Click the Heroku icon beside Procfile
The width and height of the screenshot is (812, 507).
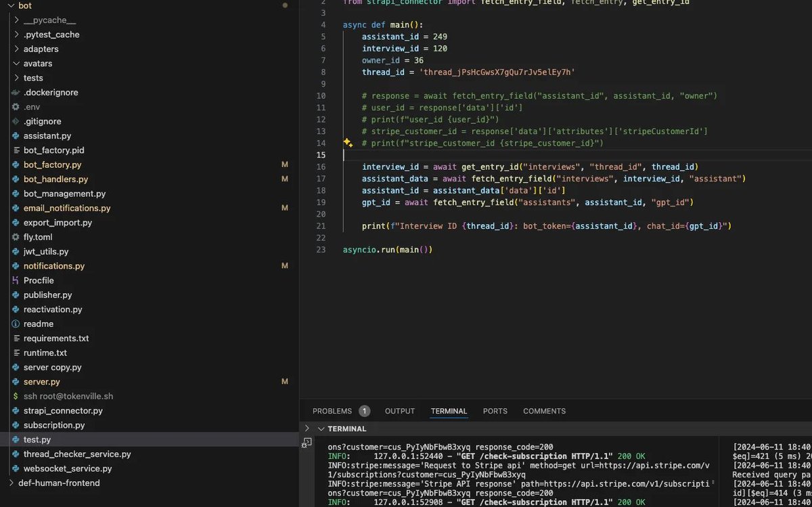[16, 280]
